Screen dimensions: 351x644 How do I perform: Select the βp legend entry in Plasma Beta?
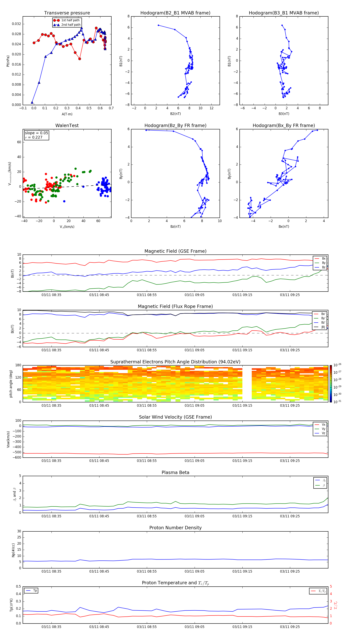pos(320,480)
